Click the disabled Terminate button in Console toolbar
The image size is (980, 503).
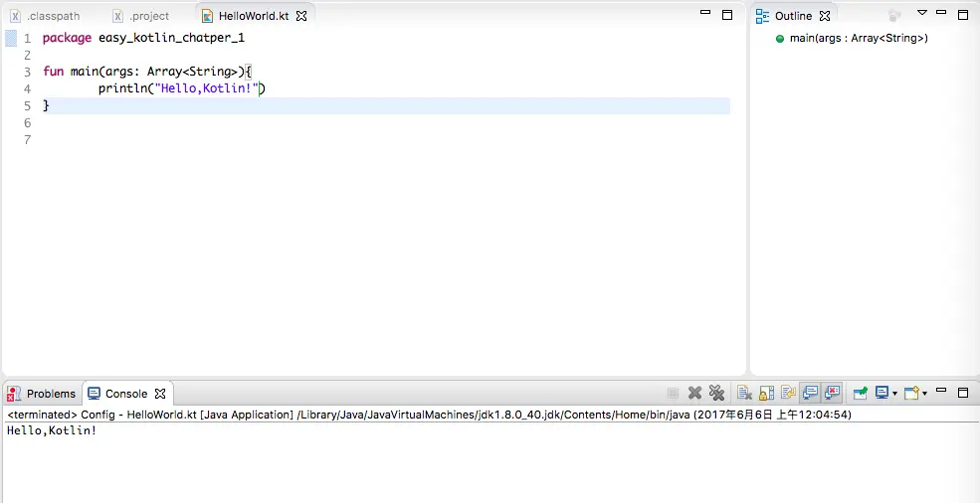673,393
